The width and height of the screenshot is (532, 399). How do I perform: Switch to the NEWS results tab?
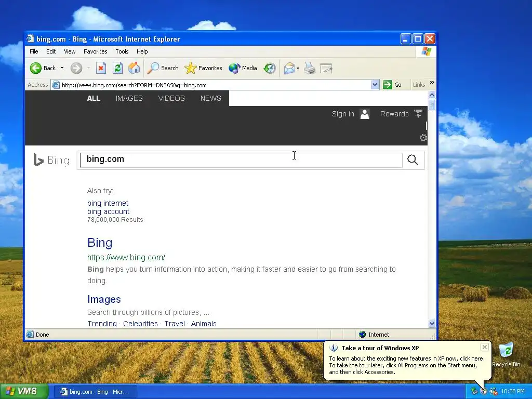click(211, 98)
